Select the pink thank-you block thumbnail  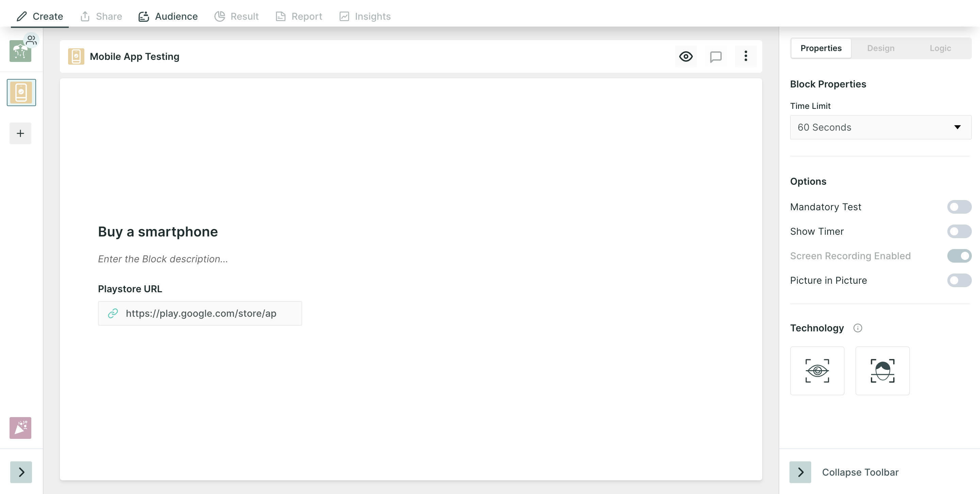pos(20,428)
